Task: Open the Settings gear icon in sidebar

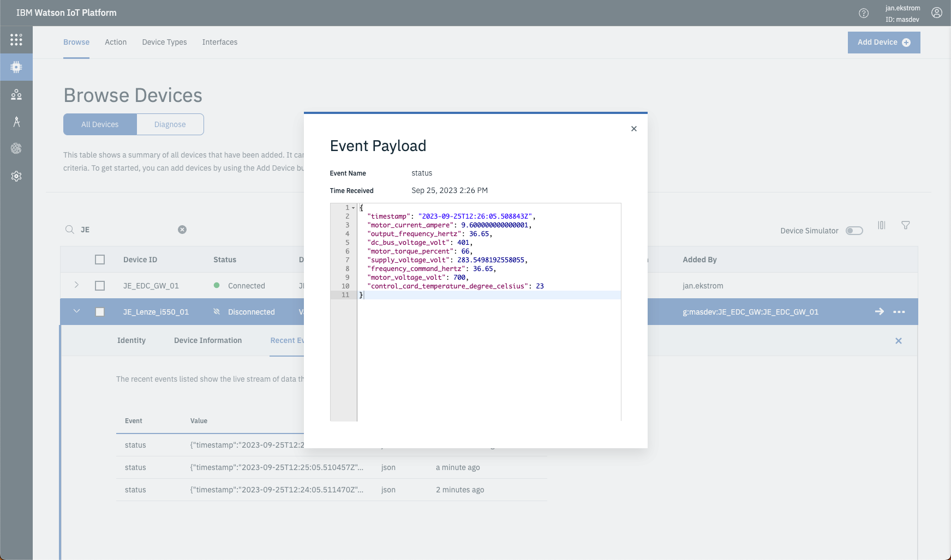Action: (x=16, y=176)
